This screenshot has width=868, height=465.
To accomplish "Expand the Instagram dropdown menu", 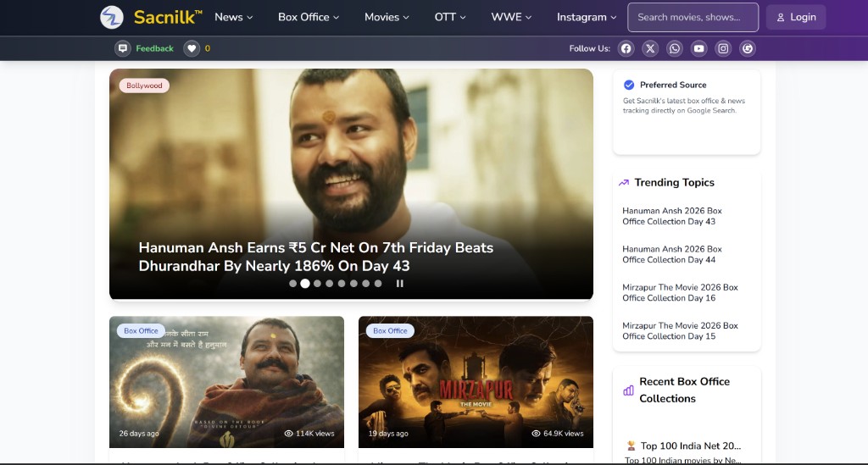I will tap(587, 17).
